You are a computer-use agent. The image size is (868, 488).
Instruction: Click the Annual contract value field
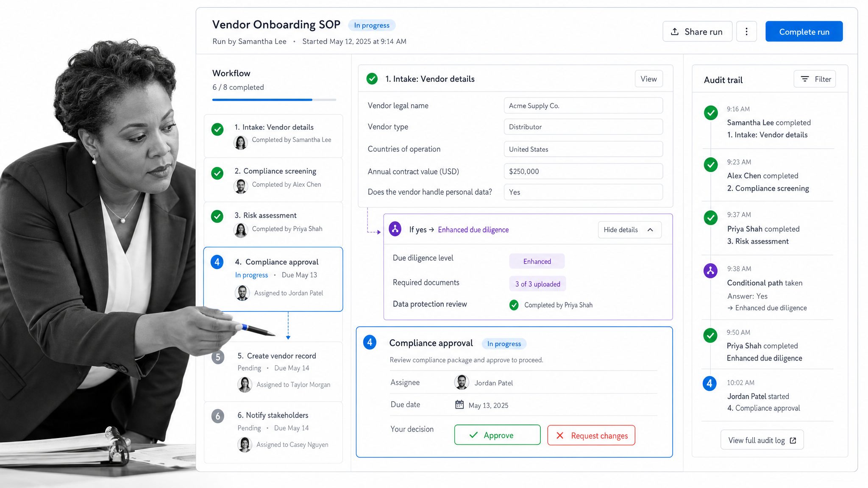coord(583,171)
